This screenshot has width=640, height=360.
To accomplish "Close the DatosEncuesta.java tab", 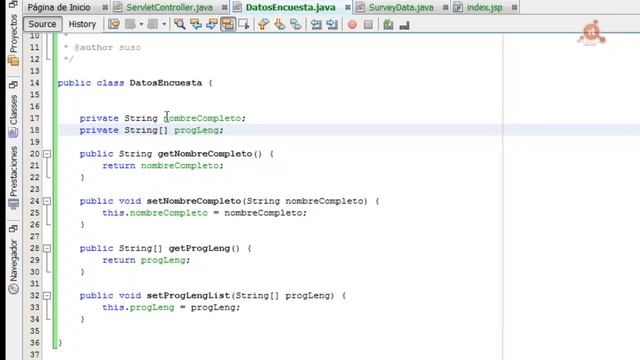I will click(347, 7).
